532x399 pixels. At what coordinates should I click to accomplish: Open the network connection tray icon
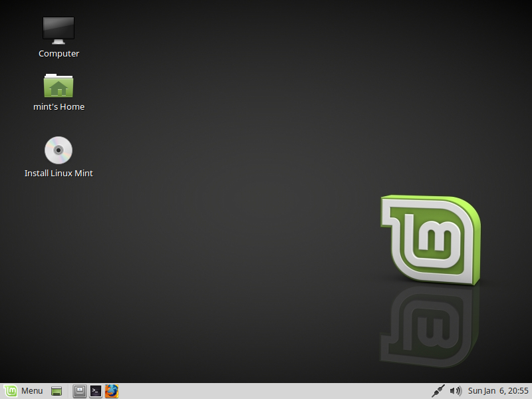pos(438,391)
